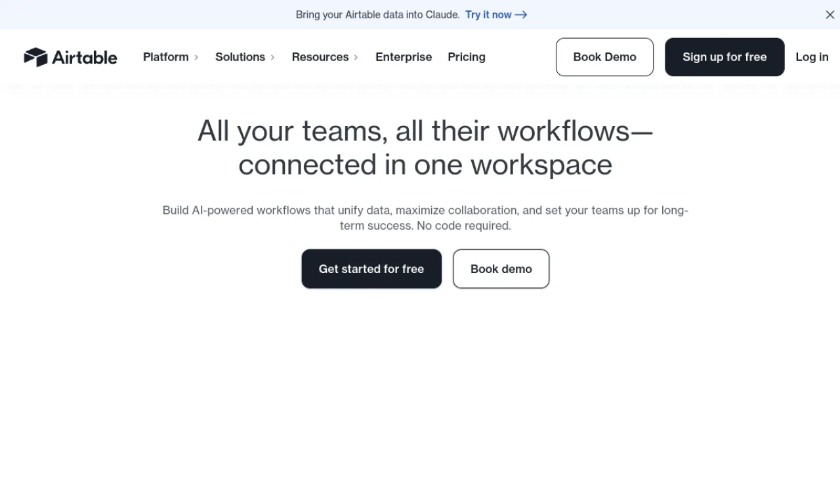Click the Book Demo button in header
The width and height of the screenshot is (840, 504).
pyautogui.click(x=604, y=57)
